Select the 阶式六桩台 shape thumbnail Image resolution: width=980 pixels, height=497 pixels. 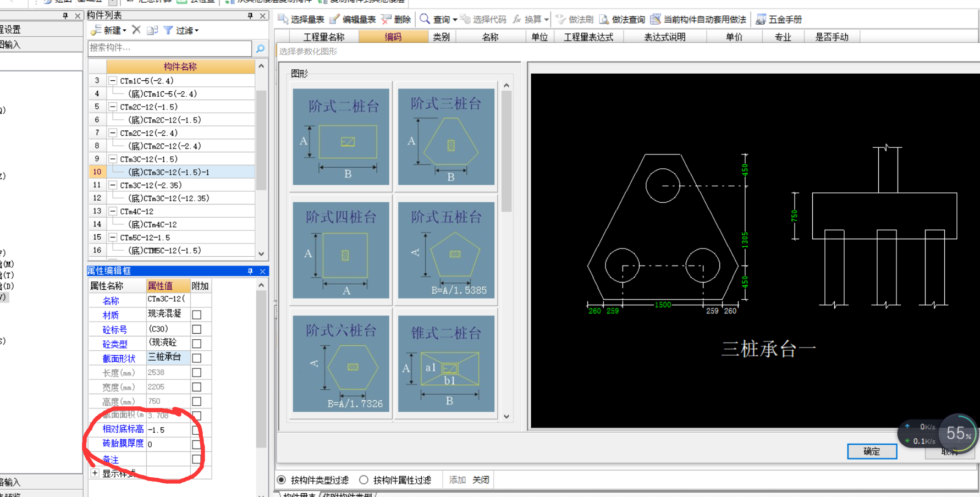tap(341, 363)
